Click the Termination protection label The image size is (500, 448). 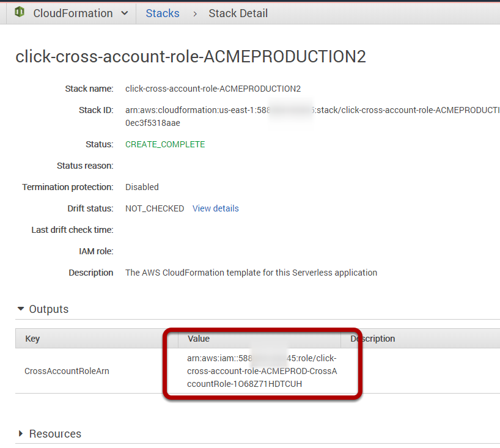coord(68,187)
